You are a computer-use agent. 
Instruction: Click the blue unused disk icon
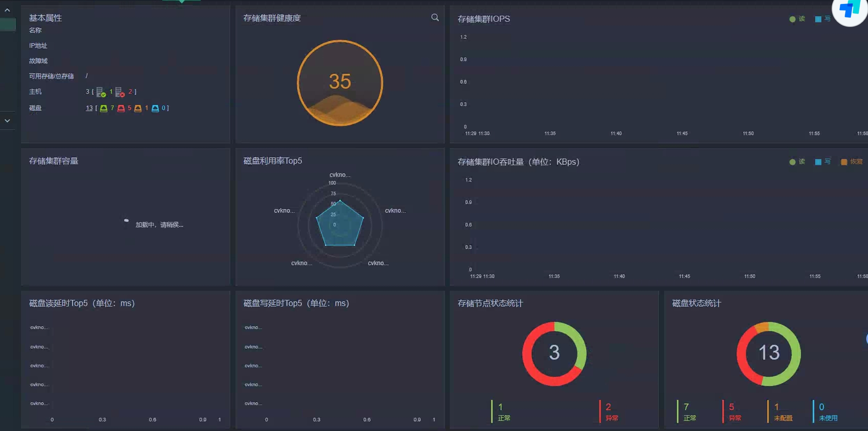(155, 108)
